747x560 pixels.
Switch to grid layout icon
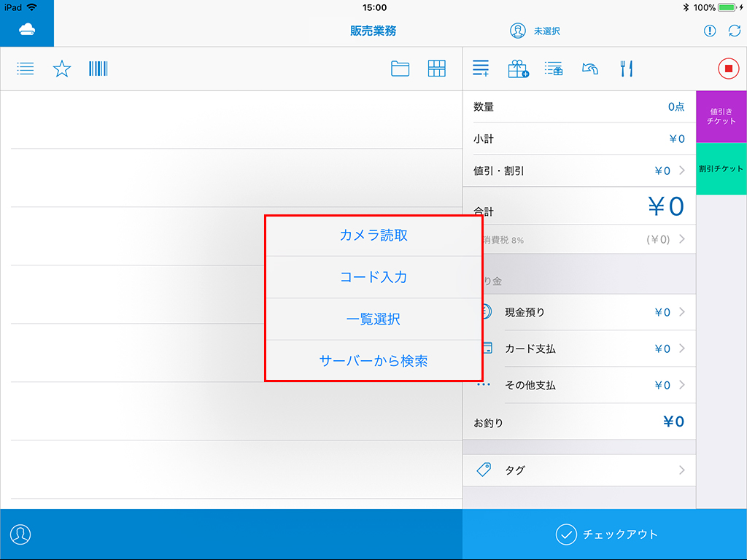(x=436, y=69)
